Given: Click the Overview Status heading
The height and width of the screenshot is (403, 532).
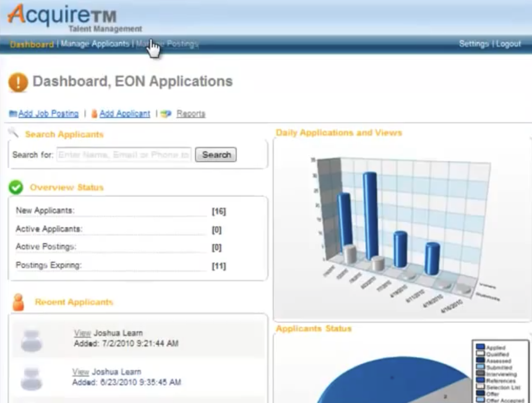Looking at the screenshot, I should (66, 187).
